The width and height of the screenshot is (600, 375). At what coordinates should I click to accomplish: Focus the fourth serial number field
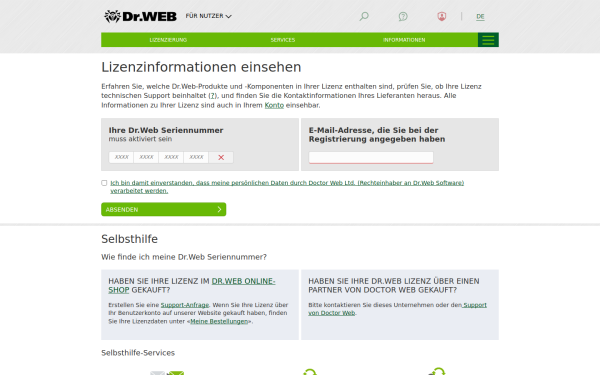[196, 157]
